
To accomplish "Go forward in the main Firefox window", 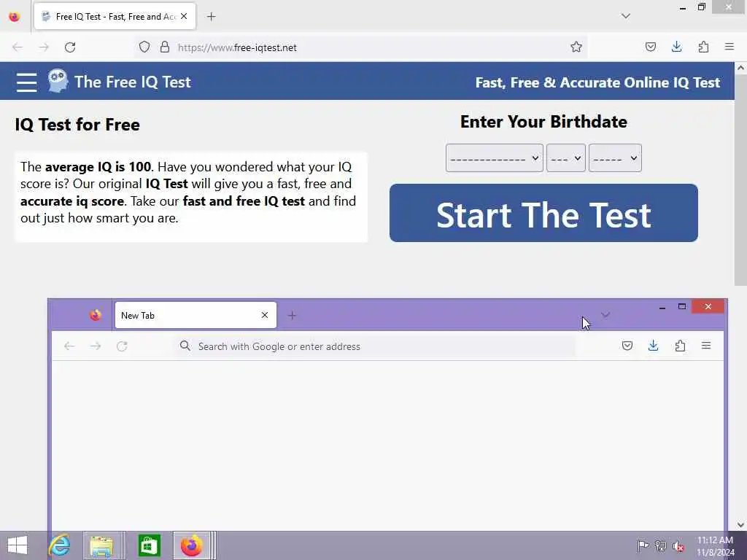I will click(44, 47).
